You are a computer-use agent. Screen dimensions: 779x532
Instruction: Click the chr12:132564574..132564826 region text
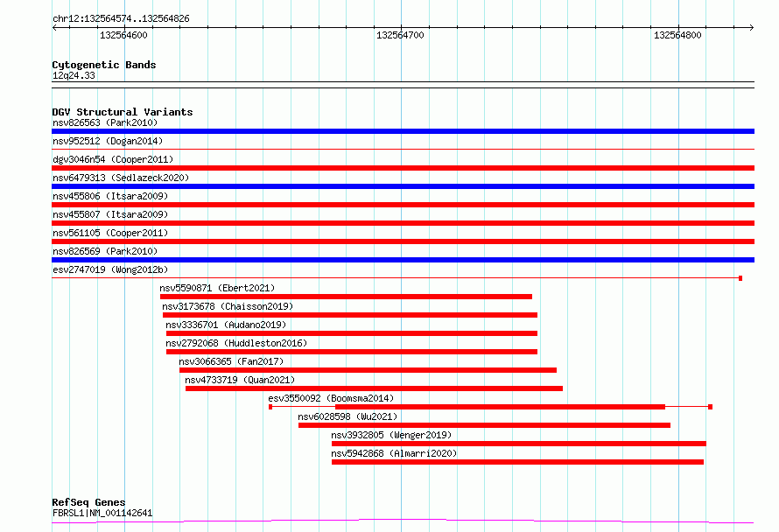(x=121, y=18)
